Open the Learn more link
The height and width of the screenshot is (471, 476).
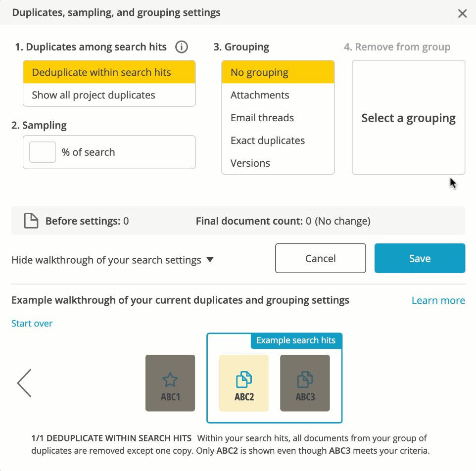438,300
